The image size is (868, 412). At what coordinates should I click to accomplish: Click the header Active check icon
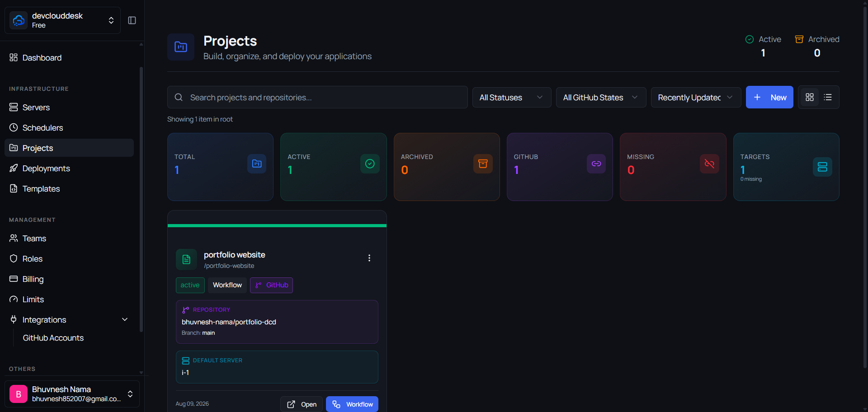(750, 39)
